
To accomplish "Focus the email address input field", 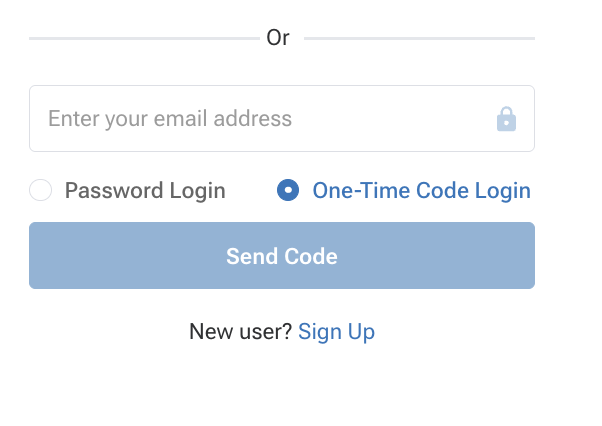I will tap(282, 118).
